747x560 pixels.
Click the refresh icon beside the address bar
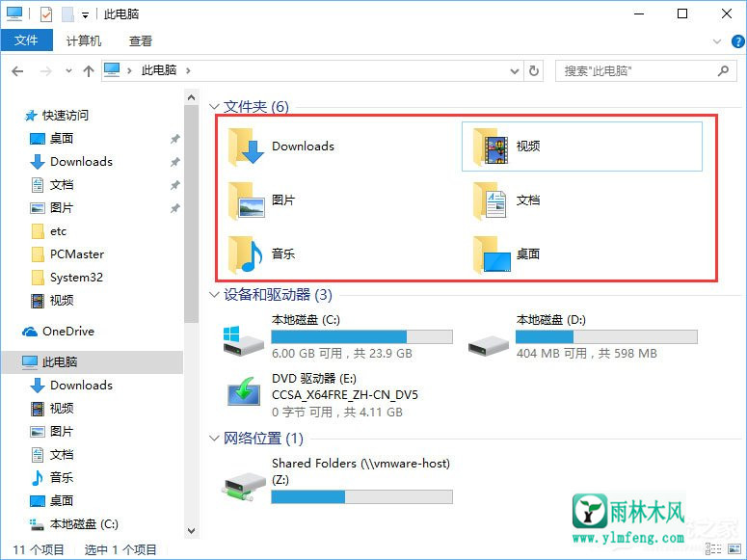pyautogui.click(x=534, y=71)
